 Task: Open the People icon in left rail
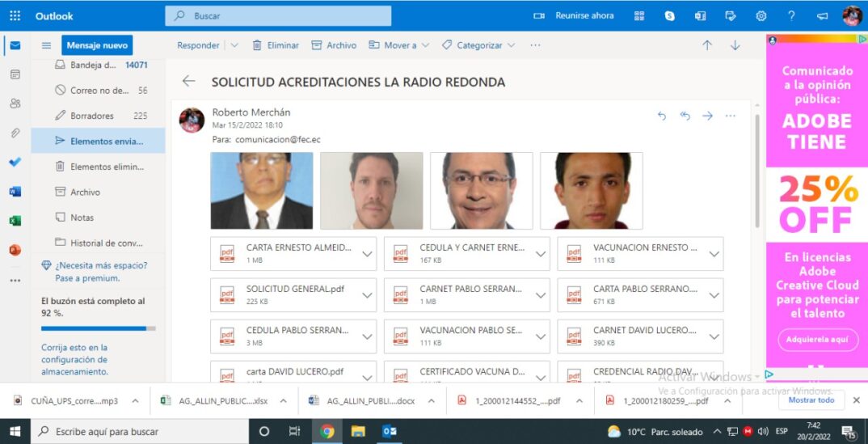15,104
